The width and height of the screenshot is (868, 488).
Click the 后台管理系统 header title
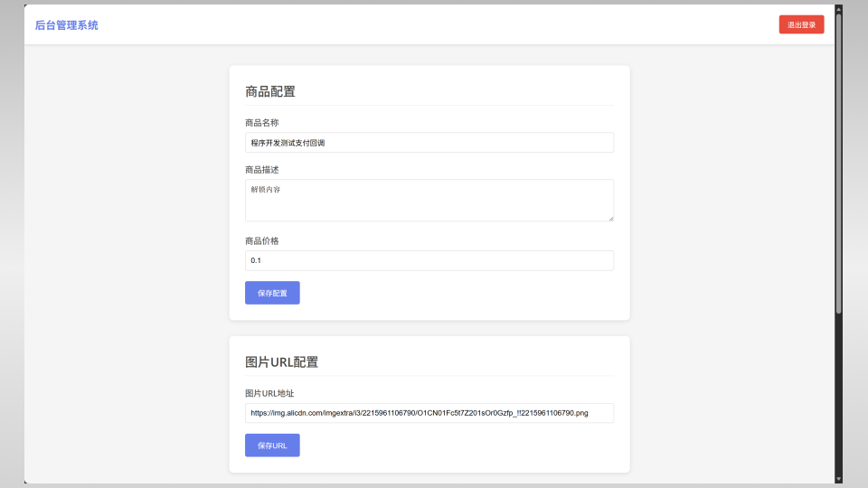click(x=66, y=25)
